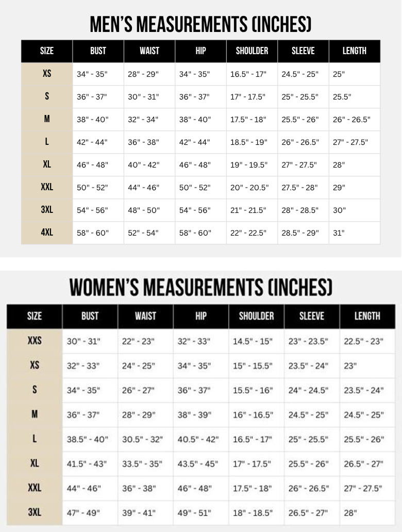Select women's XXS shoulder cell 14.5" - 15"
Screen dimensions: 402x532
[253, 341]
